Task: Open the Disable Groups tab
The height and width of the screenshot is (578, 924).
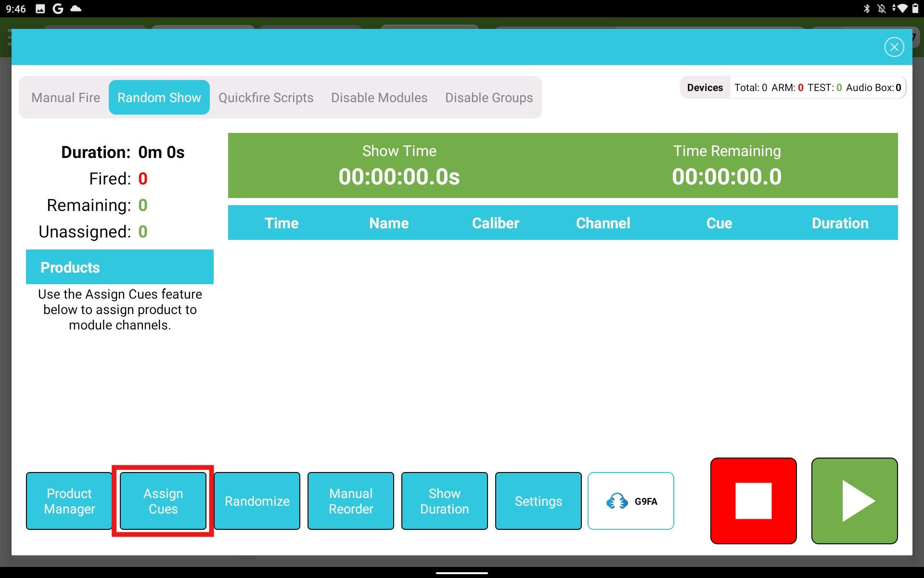Action: pyautogui.click(x=488, y=97)
